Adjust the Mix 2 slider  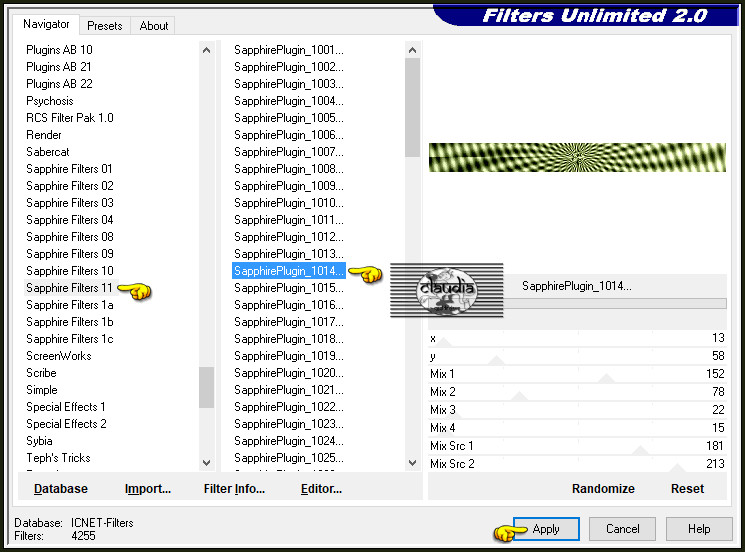[577, 392]
